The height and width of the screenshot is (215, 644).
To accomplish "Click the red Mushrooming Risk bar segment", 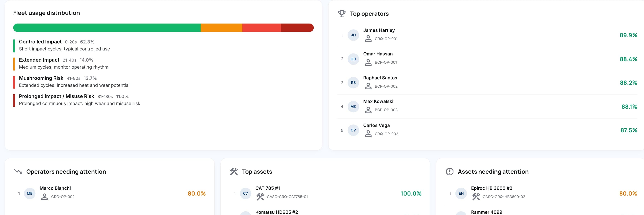I will point(262,28).
